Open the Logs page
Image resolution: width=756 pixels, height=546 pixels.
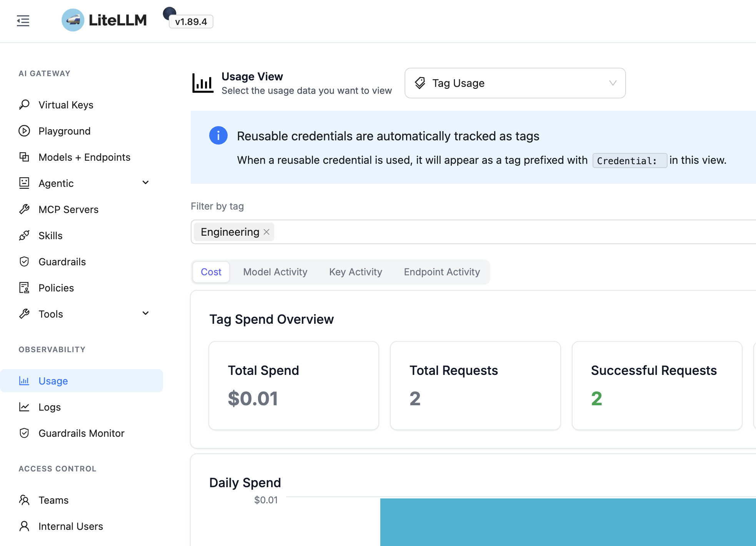click(82, 407)
